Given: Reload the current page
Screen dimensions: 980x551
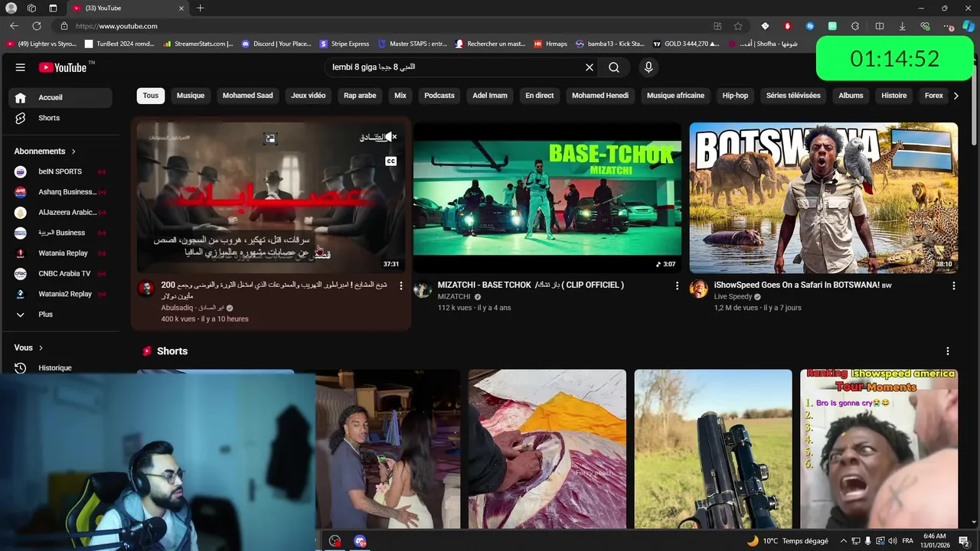Looking at the screenshot, I should tap(35, 26).
